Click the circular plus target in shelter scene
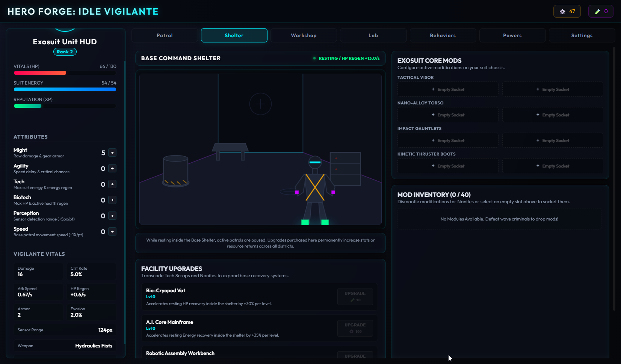This screenshot has width=621, height=364. 260,104
